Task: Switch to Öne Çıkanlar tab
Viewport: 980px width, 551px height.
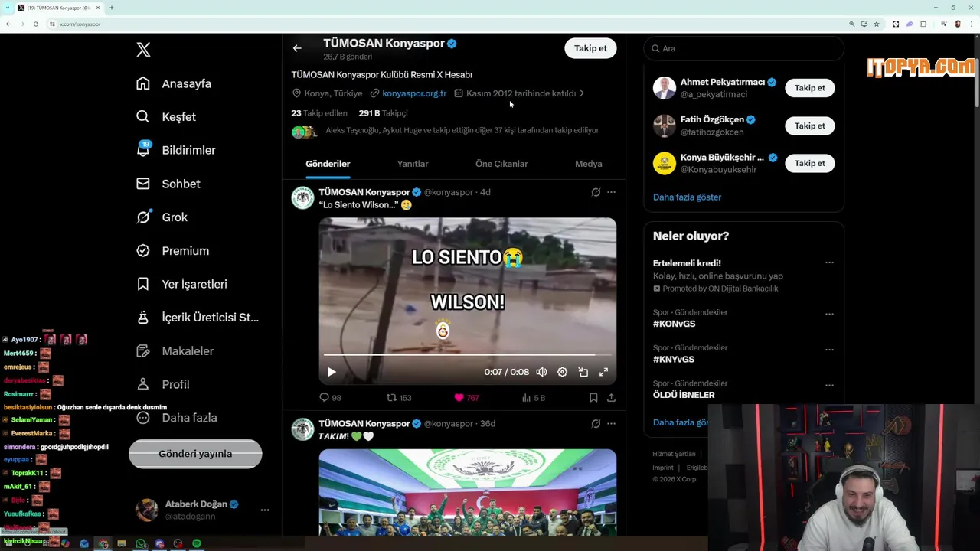Action: click(x=501, y=164)
